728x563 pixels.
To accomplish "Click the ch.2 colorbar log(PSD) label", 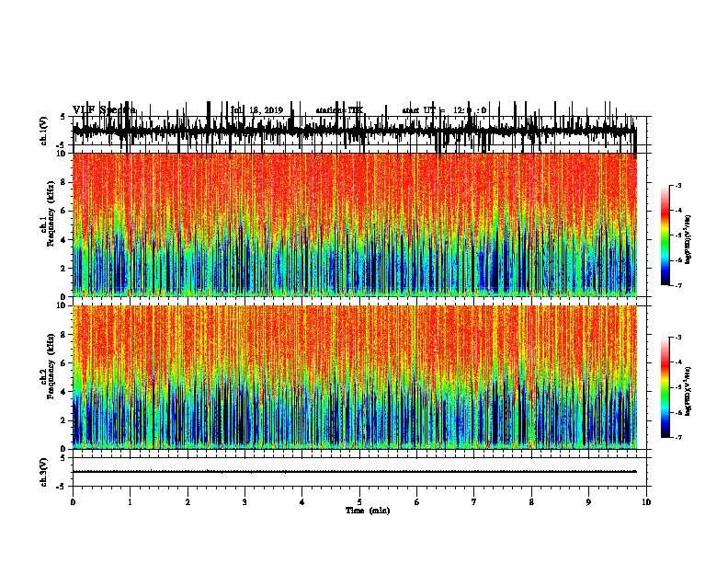I will pyautogui.click(x=688, y=391).
